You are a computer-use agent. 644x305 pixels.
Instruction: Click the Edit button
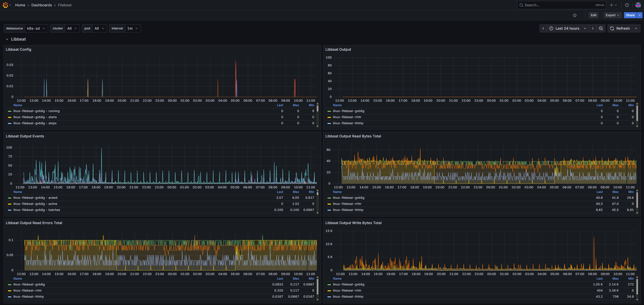[x=594, y=15]
